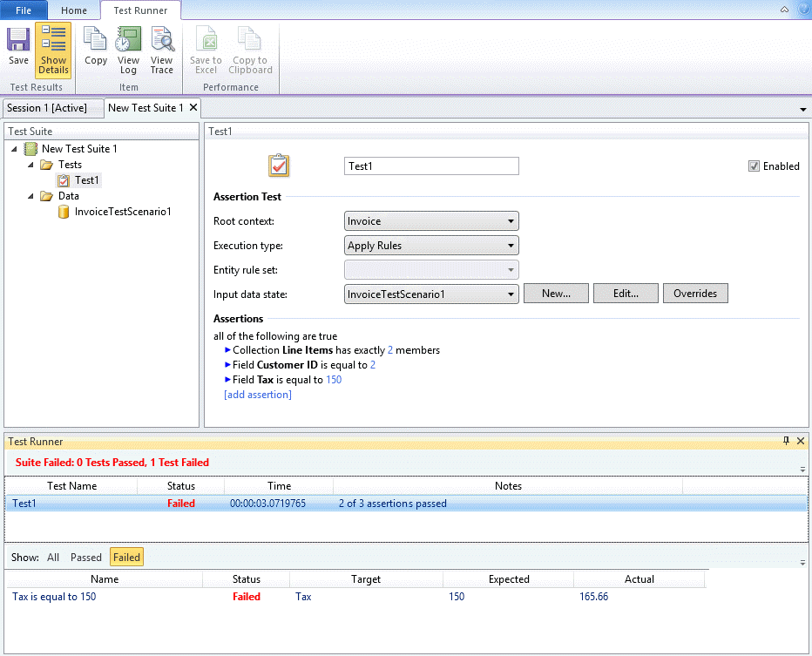Show Passed assertions filter

(x=86, y=558)
